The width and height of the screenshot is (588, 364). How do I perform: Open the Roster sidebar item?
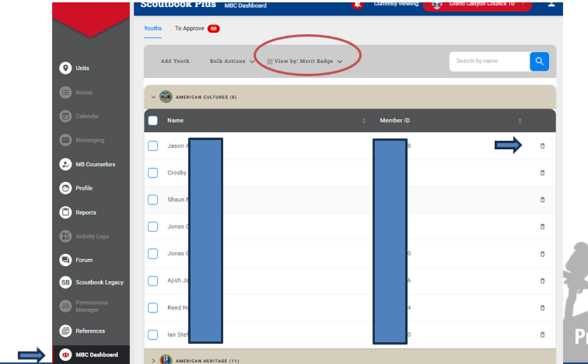coord(76,92)
